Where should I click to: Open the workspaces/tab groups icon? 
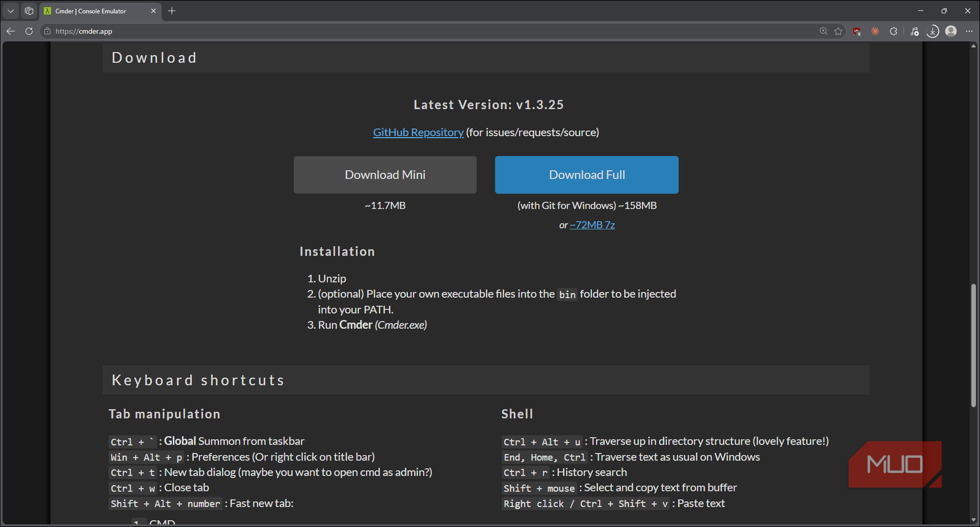[29, 11]
